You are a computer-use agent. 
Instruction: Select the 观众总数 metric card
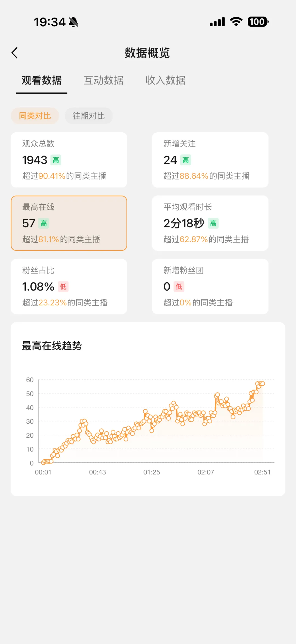[69, 160]
